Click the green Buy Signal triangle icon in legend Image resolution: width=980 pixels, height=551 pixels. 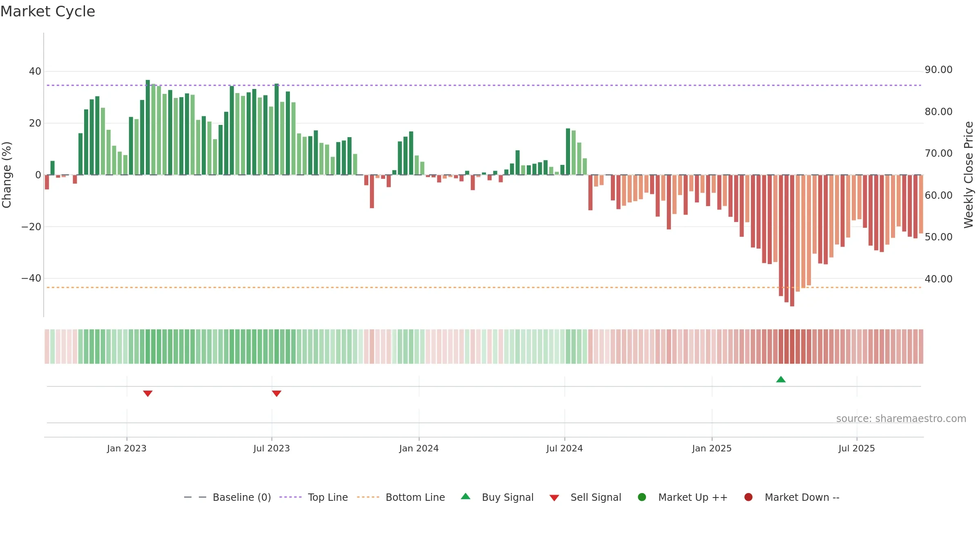click(465, 496)
